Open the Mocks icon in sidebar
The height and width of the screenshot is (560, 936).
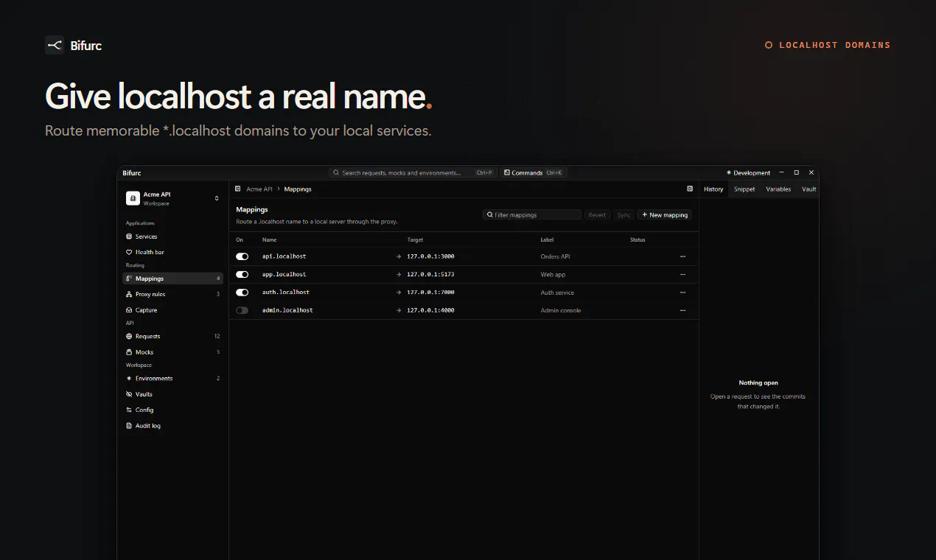[129, 352]
